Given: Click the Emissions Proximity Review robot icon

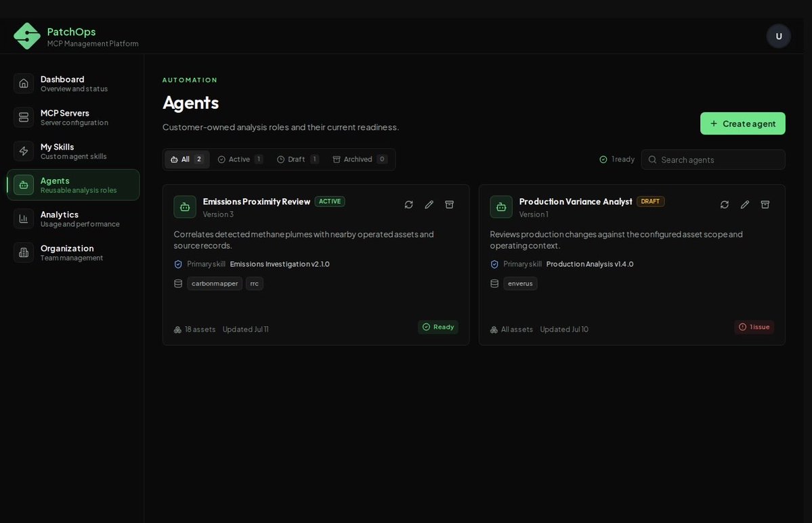Looking at the screenshot, I should (x=185, y=207).
